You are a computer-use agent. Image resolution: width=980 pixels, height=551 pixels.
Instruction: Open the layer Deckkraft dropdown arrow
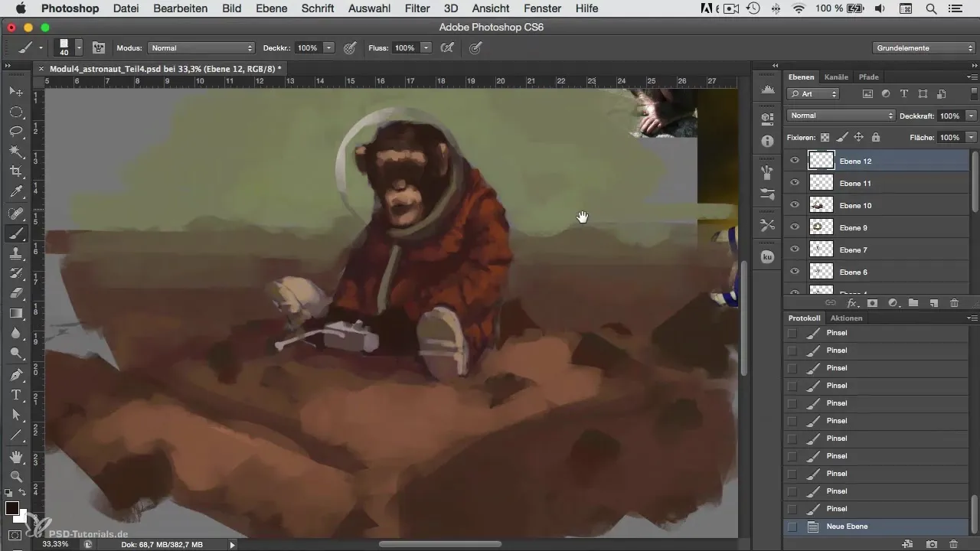pyautogui.click(x=971, y=116)
